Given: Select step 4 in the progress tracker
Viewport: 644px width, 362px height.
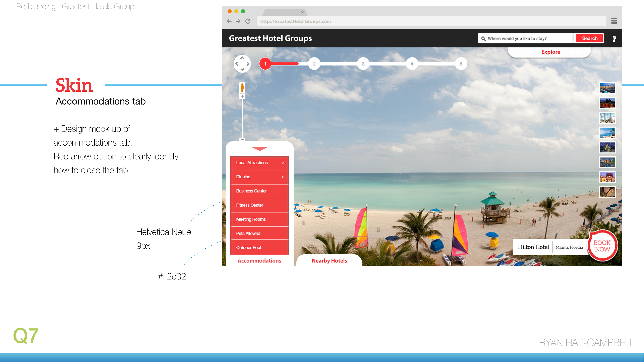Looking at the screenshot, I should tap(412, 64).
